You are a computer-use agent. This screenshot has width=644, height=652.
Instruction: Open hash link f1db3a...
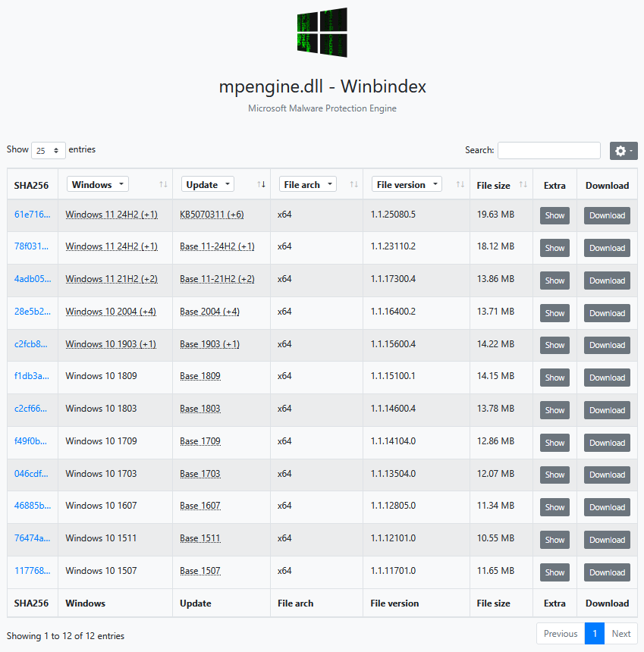(32, 376)
